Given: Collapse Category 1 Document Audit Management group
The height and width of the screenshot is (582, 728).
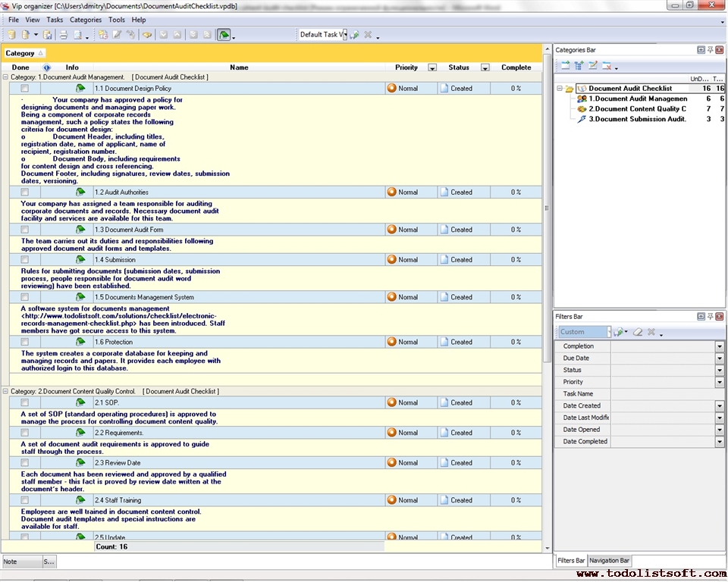Looking at the screenshot, I should 6,77.
